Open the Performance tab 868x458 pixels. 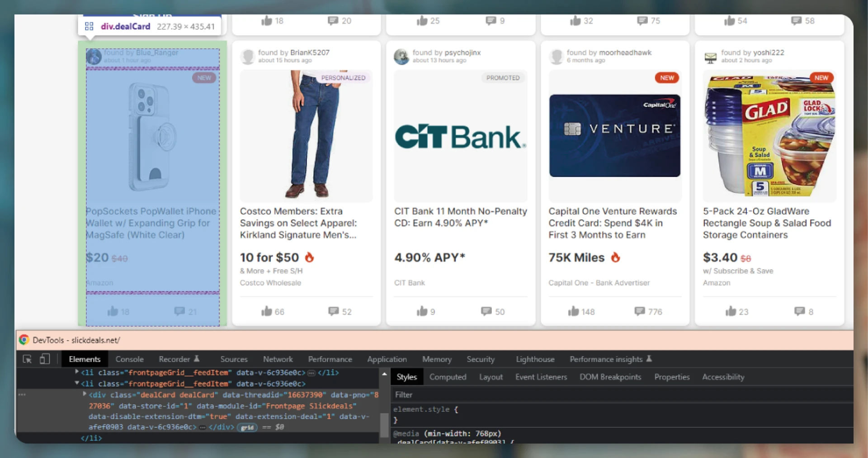tap(330, 359)
